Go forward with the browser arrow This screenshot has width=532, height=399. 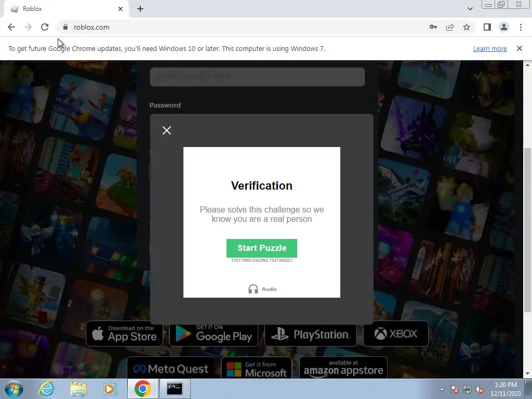28,27
